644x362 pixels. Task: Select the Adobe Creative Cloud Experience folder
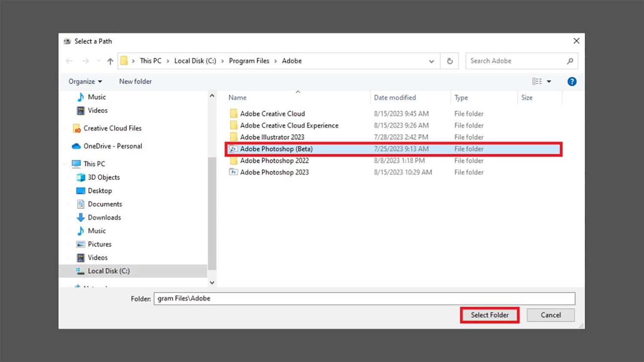289,125
